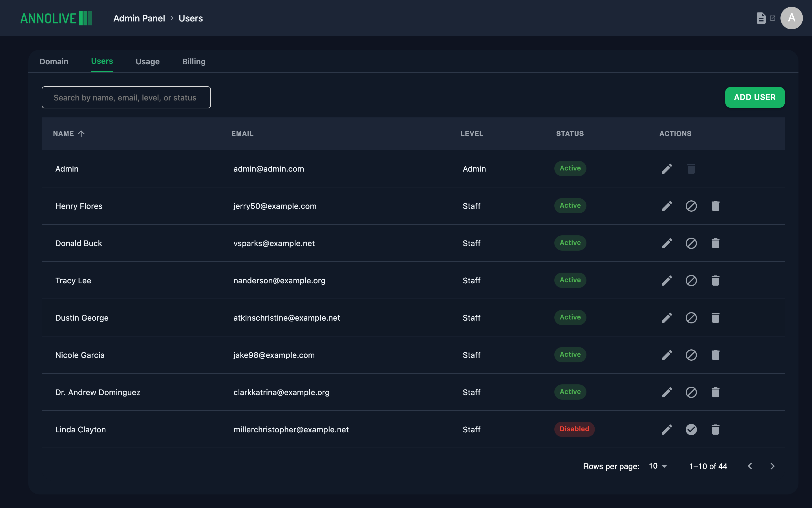
Task: Open the Billing tab
Action: [194, 62]
